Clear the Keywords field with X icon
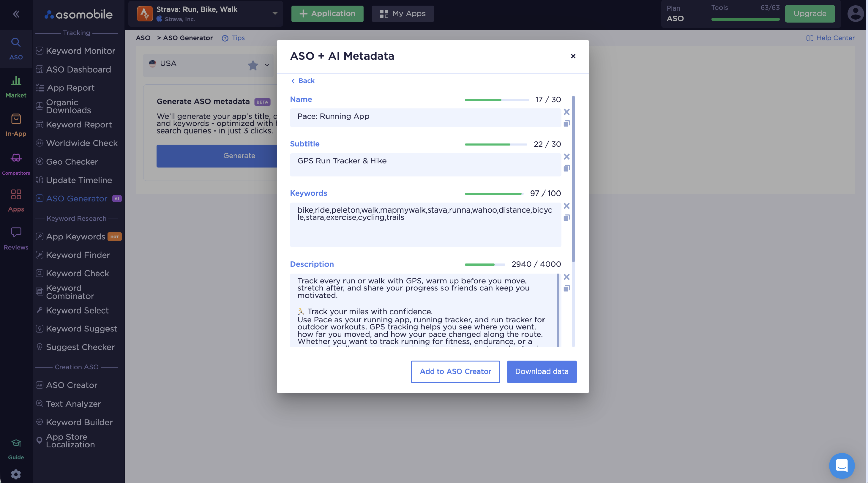The width and height of the screenshot is (868, 483). point(566,206)
